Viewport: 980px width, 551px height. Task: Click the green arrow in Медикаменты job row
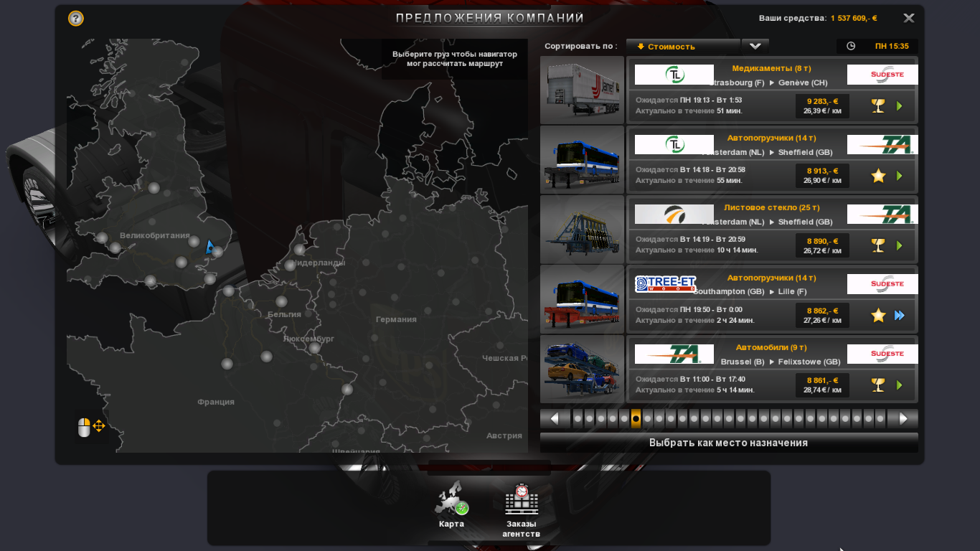click(900, 106)
